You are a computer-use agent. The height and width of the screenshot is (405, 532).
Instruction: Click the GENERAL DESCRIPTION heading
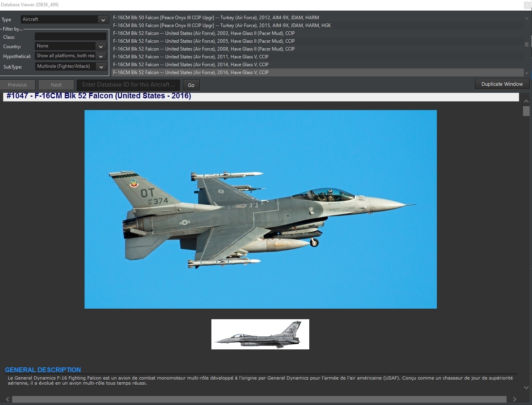click(x=43, y=370)
